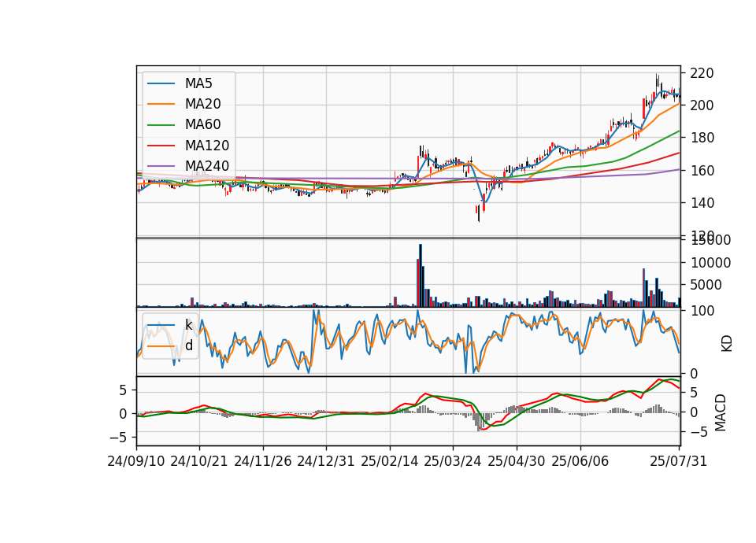
Task: Click the 25/04/30 date label
Action: [517, 461]
